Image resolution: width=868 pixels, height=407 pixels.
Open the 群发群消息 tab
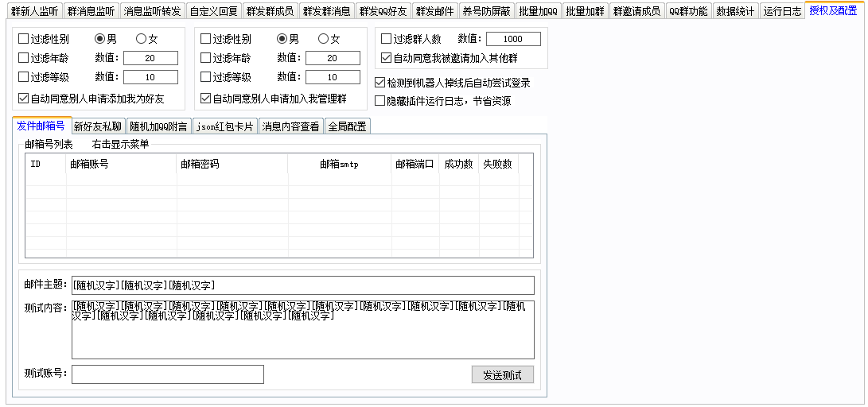[327, 11]
